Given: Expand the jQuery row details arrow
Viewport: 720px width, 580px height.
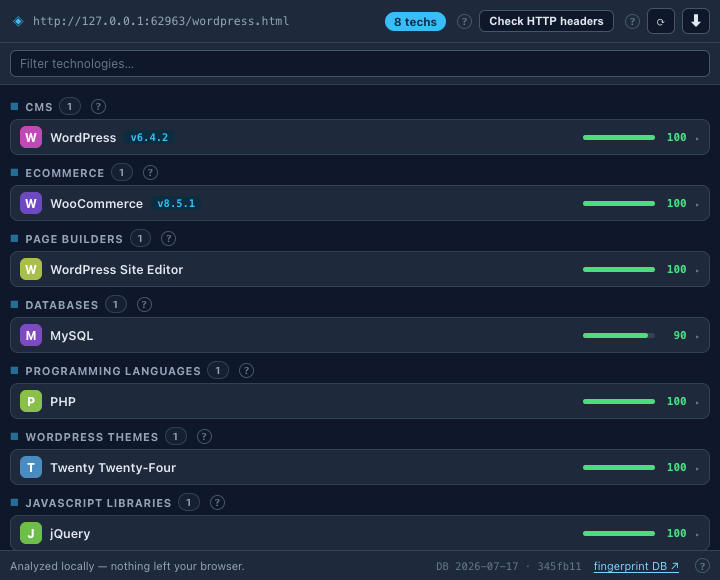Looking at the screenshot, I should pyautogui.click(x=697, y=535).
